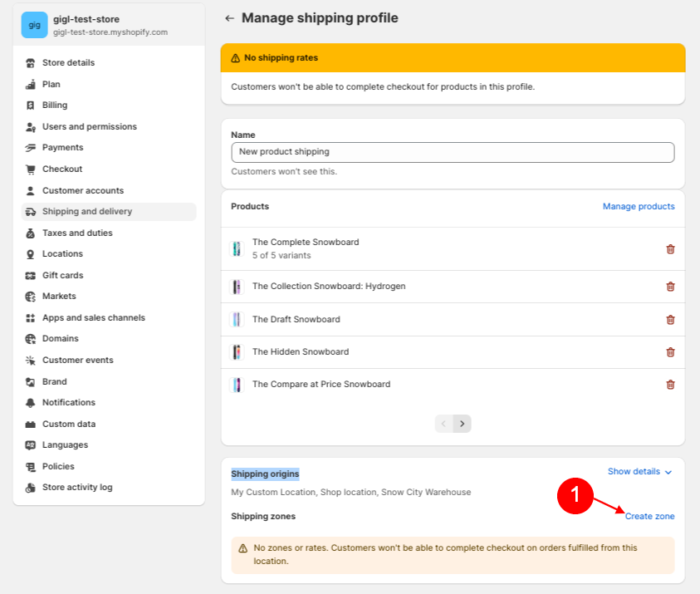Click the Create zone link

tap(649, 516)
